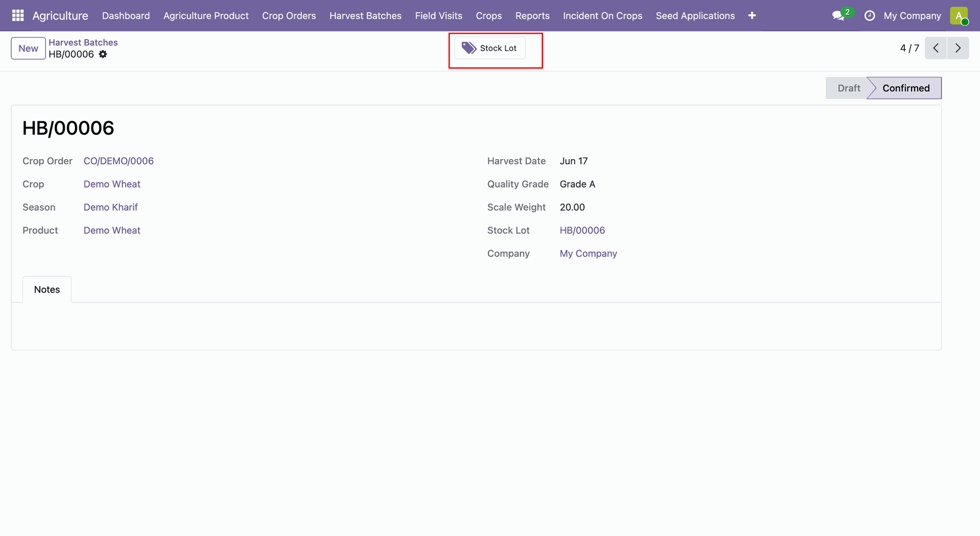Image resolution: width=980 pixels, height=536 pixels.
Task: Open the Demo Wheat product link
Action: click(112, 231)
